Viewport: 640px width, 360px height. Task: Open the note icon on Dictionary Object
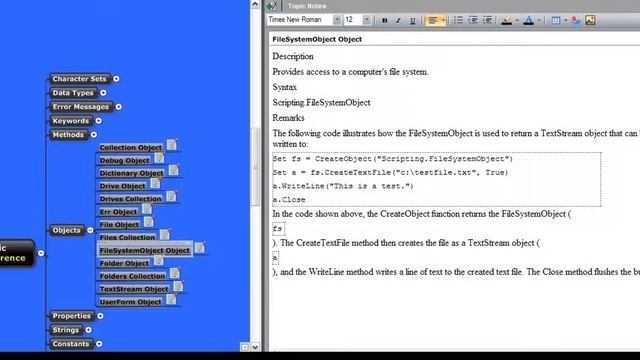point(173,170)
